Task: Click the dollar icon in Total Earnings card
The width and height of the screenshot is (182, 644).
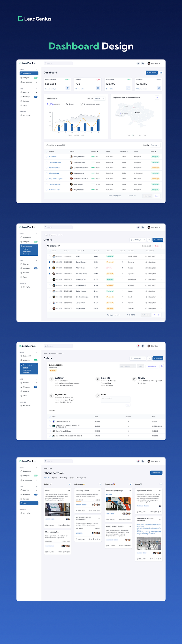Action: (x=68, y=88)
